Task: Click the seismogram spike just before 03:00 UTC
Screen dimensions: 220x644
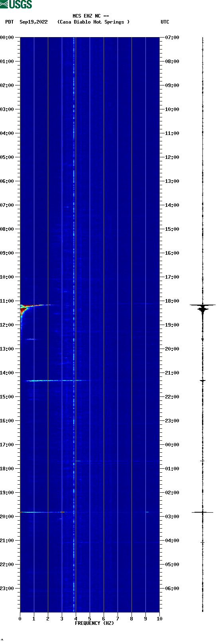Action: (202, 512)
